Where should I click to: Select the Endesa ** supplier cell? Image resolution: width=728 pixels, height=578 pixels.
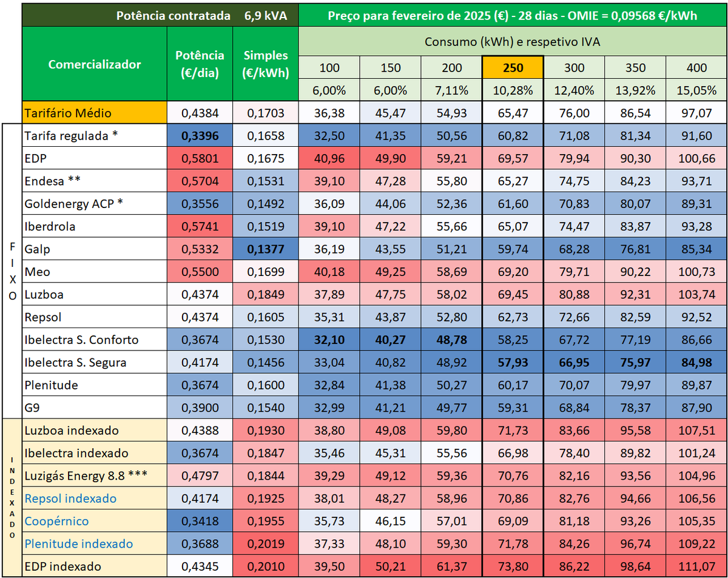coord(95,181)
